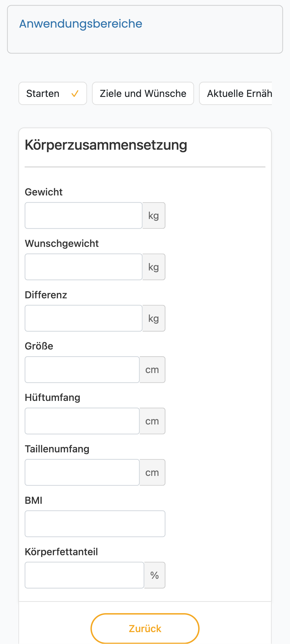Click the Körperzusammensetzung heading
290x644 pixels.
click(x=106, y=145)
